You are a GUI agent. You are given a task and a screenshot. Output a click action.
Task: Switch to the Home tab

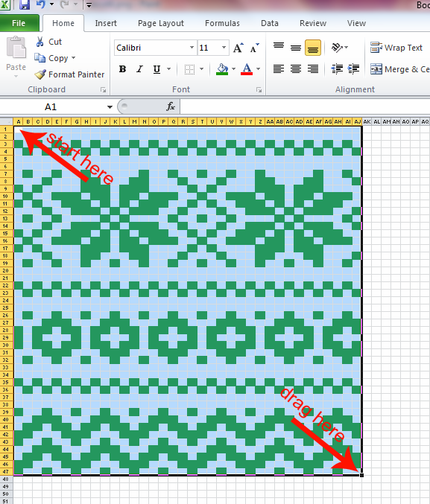[x=63, y=23]
